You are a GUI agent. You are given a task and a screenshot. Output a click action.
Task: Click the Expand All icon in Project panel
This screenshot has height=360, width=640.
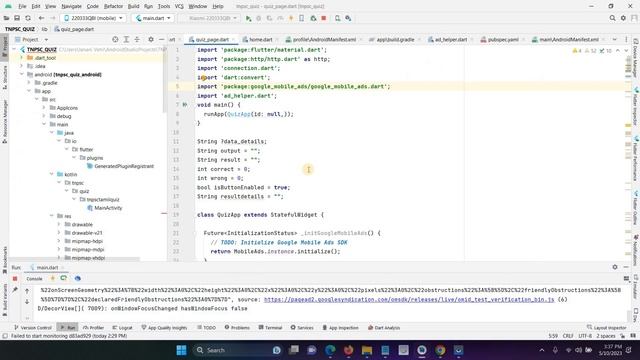pos(126,40)
